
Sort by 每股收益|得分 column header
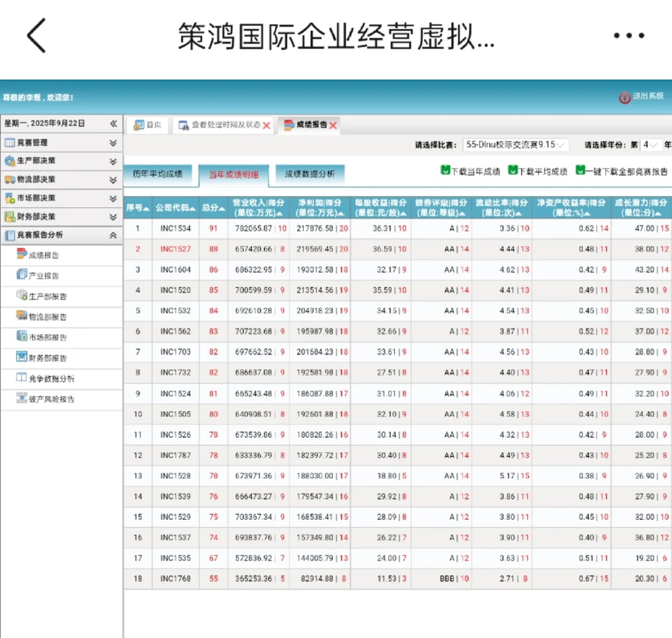381,208
